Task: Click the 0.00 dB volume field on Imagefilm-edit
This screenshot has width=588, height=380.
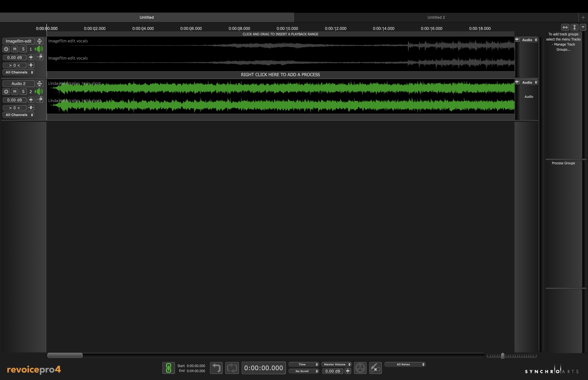Action: tap(15, 57)
